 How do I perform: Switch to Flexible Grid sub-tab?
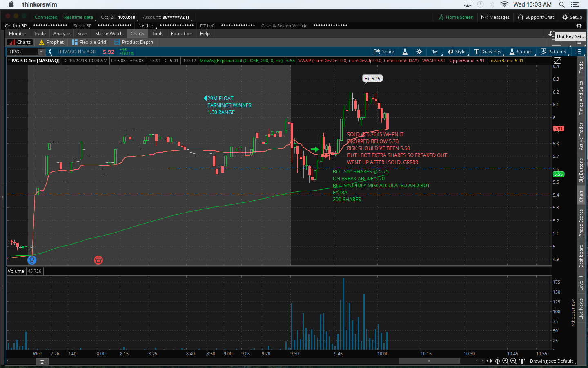pyautogui.click(x=89, y=42)
